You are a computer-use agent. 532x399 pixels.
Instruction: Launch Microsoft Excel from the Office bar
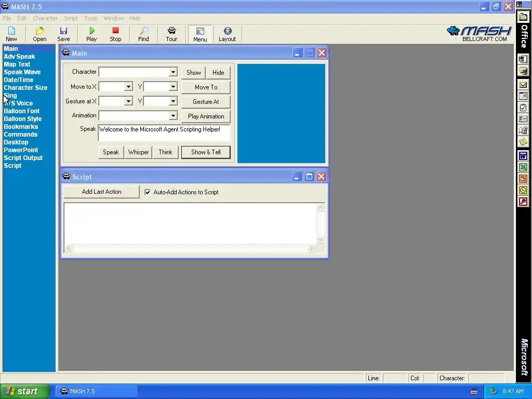click(x=523, y=167)
